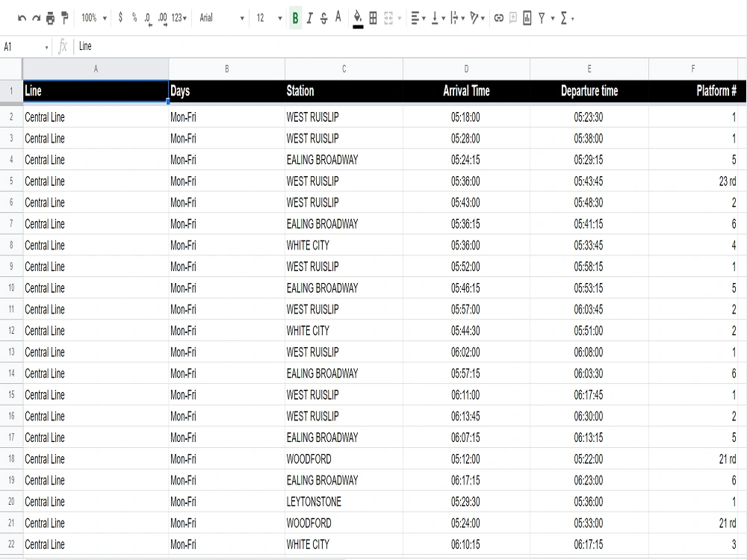Select platform cell 23 rd
This screenshot has width=747, height=560.
tap(693, 181)
